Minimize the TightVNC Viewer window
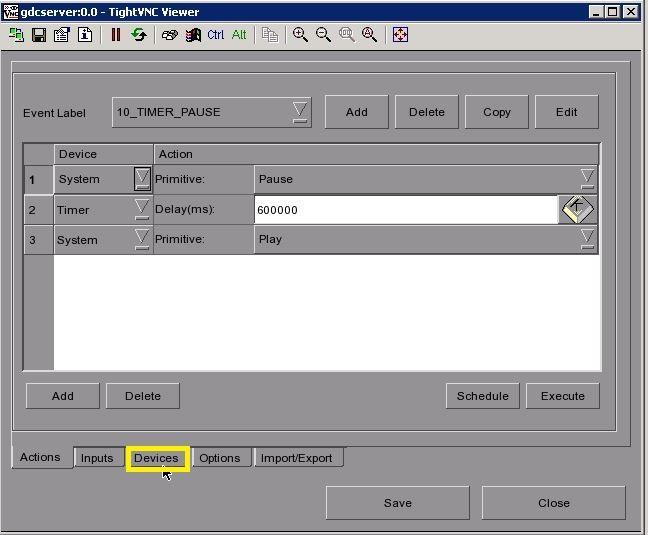Screen dimensions: 648x535 coord(596,12)
